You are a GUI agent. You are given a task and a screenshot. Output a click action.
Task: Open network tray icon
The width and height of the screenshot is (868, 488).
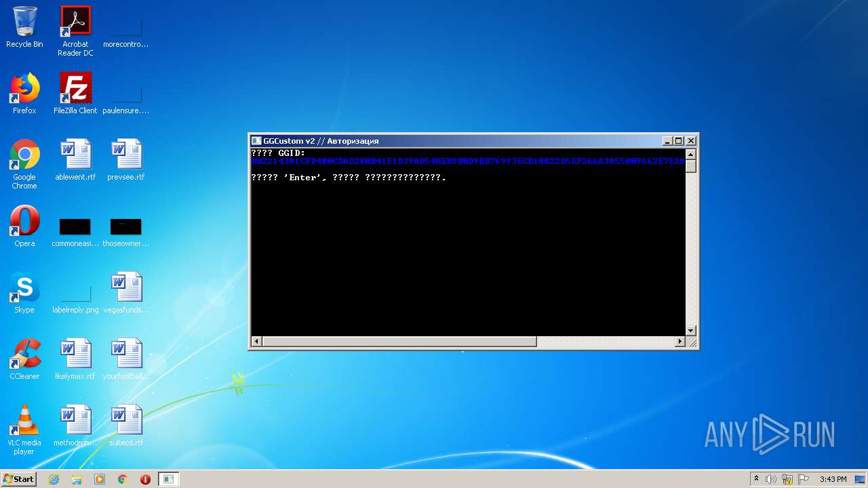(x=787, y=479)
